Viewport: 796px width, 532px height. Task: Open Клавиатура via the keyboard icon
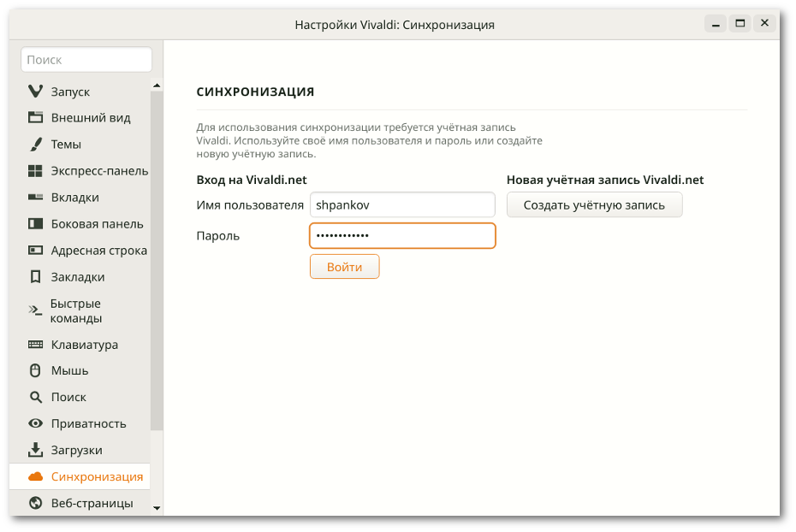pyautogui.click(x=36, y=345)
